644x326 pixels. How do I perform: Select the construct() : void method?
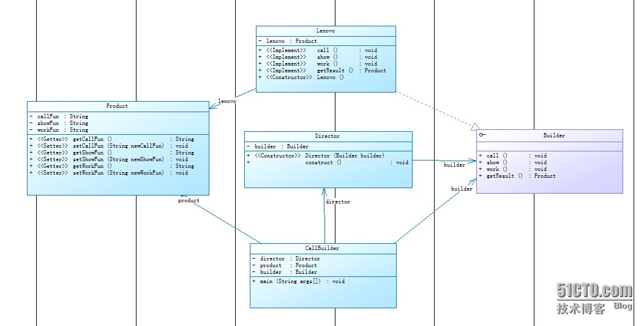pyautogui.click(x=328, y=162)
